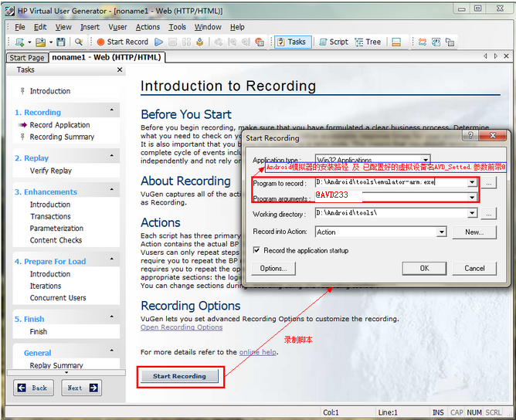The width and height of the screenshot is (516, 420).
Task: Collapse the 3. Enhancements section
Action: pyautogui.click(x=112, y=189)
